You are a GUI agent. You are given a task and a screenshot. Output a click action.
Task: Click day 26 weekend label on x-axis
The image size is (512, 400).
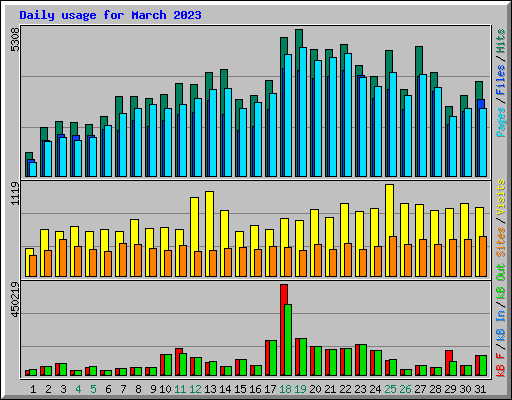405,389
